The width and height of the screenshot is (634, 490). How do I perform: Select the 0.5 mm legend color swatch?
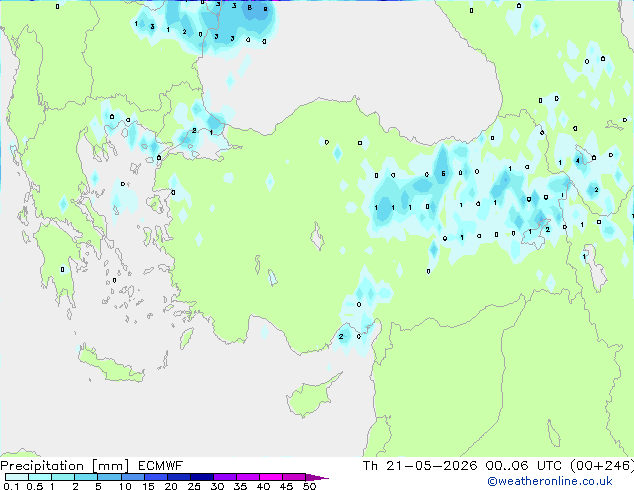[x=40, y=477]
